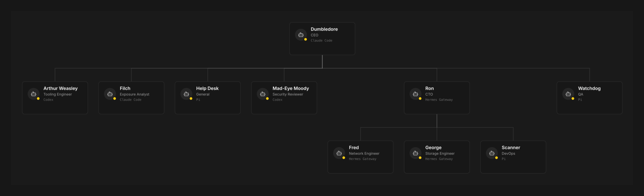Click George's robot avatar icon
The width and height of the screenshot is (644, 196).
click(415, 153)
